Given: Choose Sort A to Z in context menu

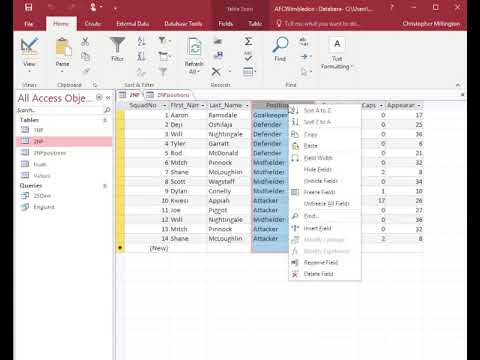Looking at the screenshot, I should point(325,110).
